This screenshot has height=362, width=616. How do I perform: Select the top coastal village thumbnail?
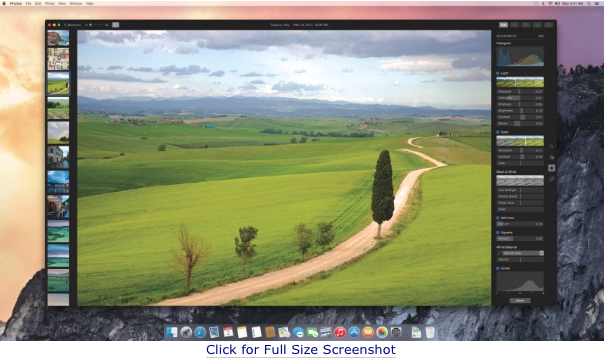click(58, 38)
